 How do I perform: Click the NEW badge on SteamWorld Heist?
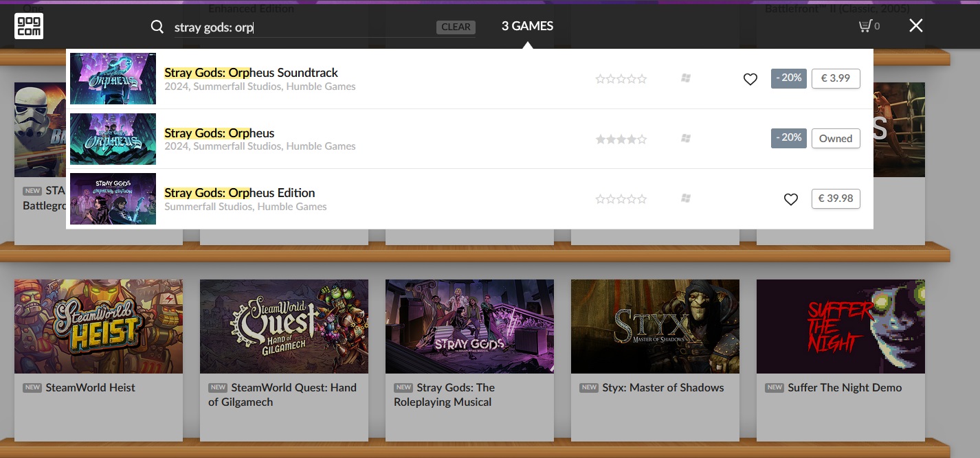coord(32,388)
